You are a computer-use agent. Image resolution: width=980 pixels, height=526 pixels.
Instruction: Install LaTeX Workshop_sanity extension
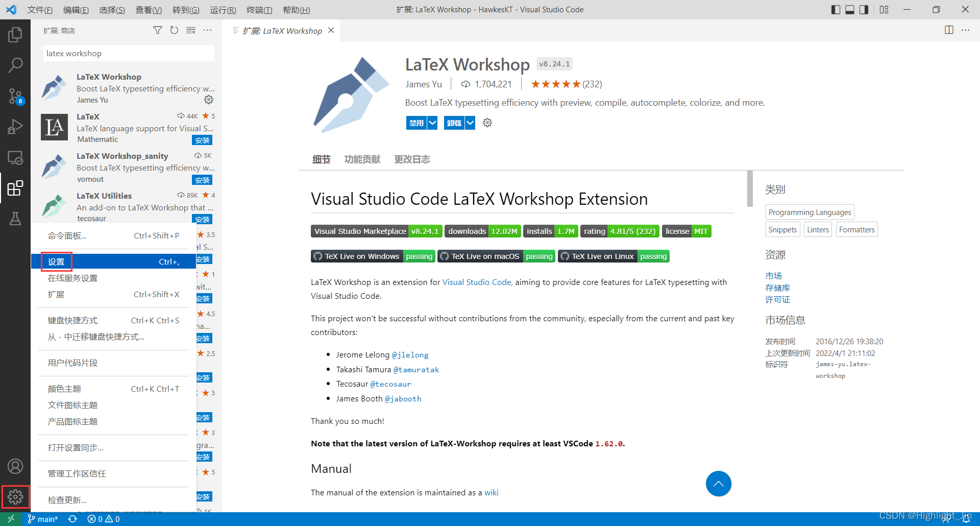point(202,180)
